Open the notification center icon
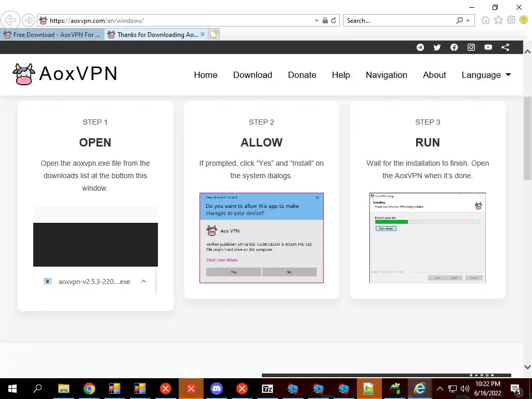This screenshot has width=532, height=399. pos(516,389)
